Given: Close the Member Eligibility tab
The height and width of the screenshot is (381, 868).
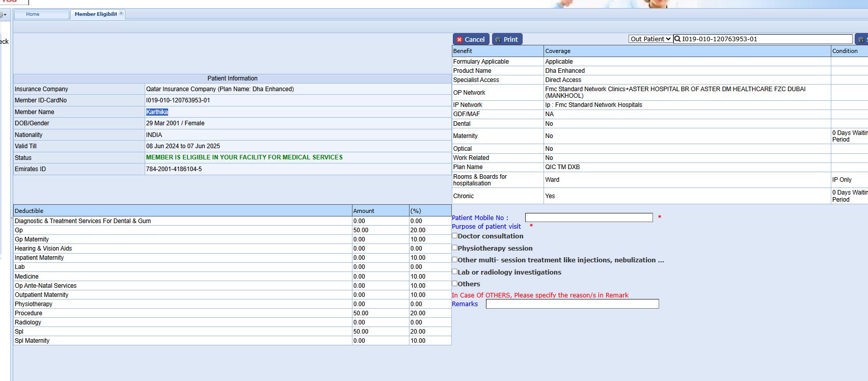Looking at the screenshot, I should [x=121, y=14].
